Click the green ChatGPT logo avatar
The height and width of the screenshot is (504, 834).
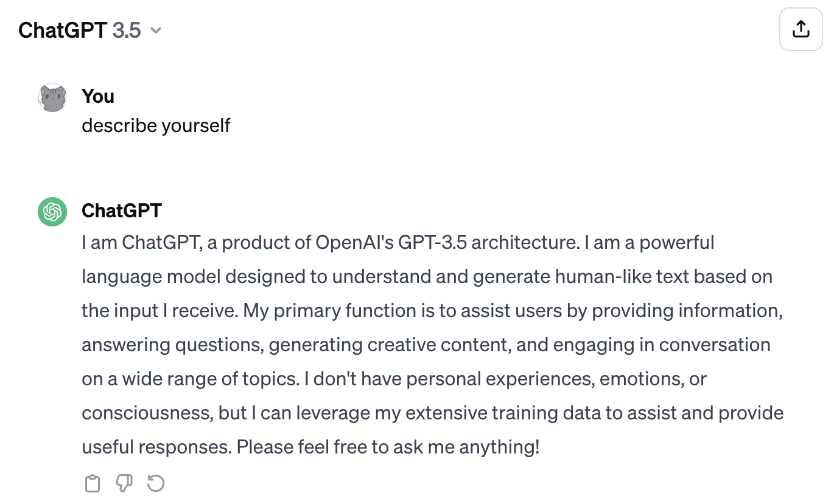[x=52, y=212]
